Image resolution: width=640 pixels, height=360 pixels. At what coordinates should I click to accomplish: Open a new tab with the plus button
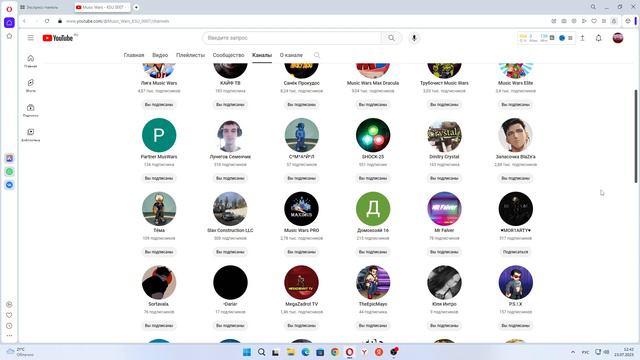(x=136, y=7)
